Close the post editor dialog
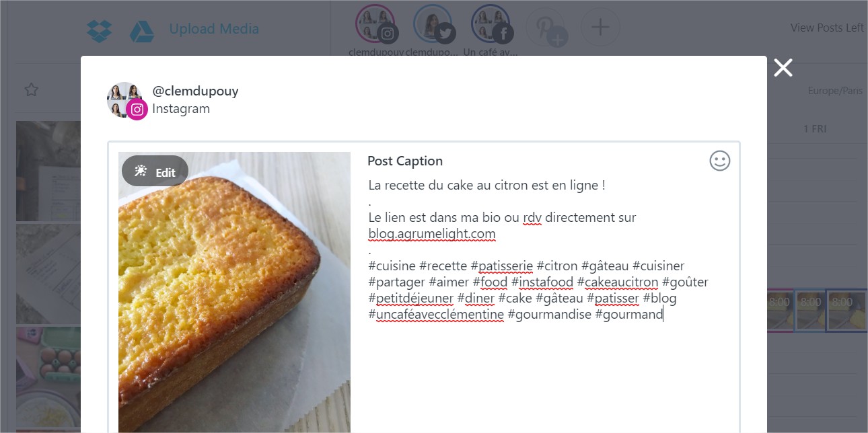The image size is (868, 433). [783, 67]
